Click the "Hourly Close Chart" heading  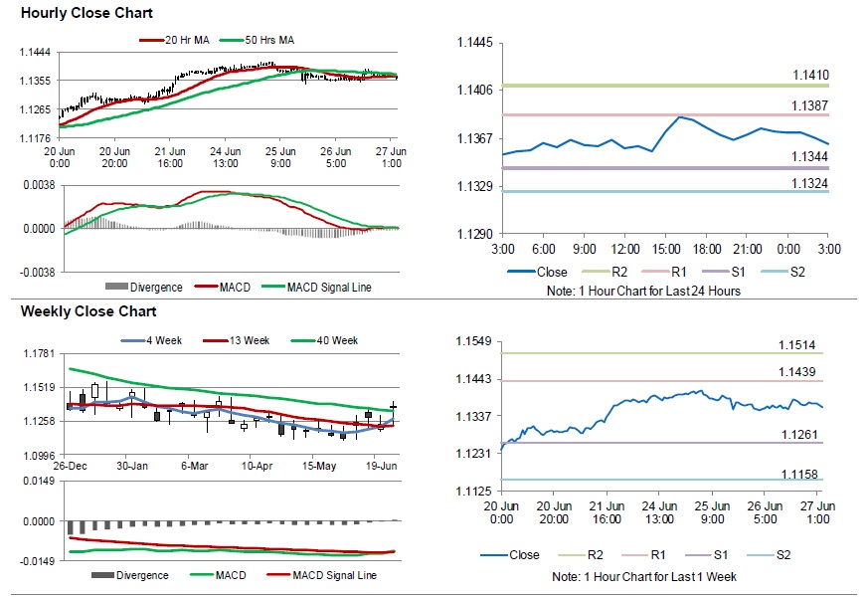pyautogui.click(x=87, y=13)
